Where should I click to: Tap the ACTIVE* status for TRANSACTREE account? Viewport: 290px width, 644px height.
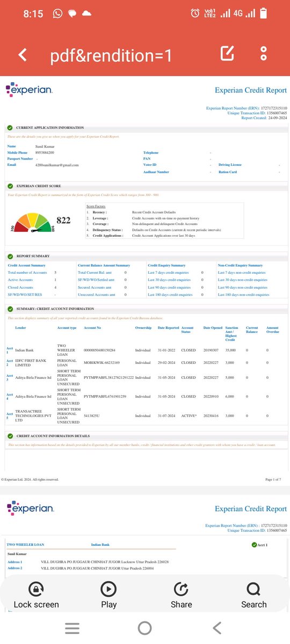point(189,415)
